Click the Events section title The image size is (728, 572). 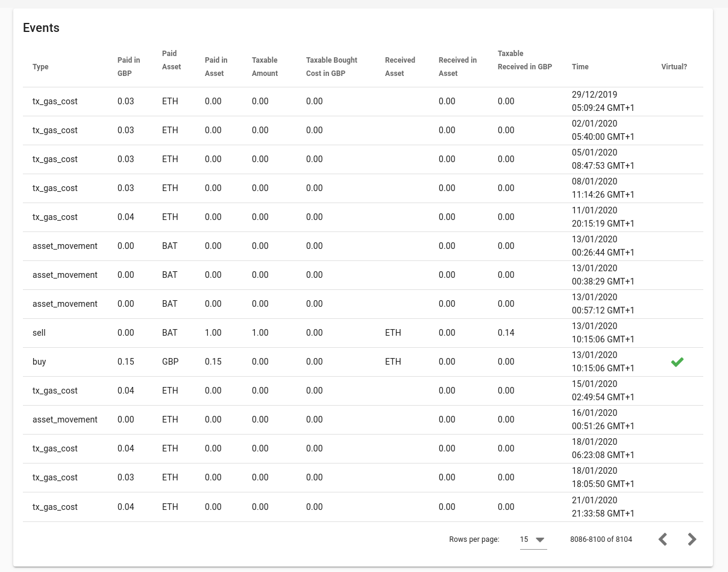(x=41, y=28)
